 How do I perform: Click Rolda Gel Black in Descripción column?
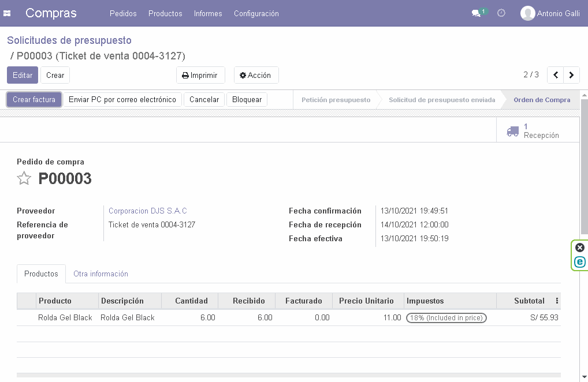(x=128, y=317)
